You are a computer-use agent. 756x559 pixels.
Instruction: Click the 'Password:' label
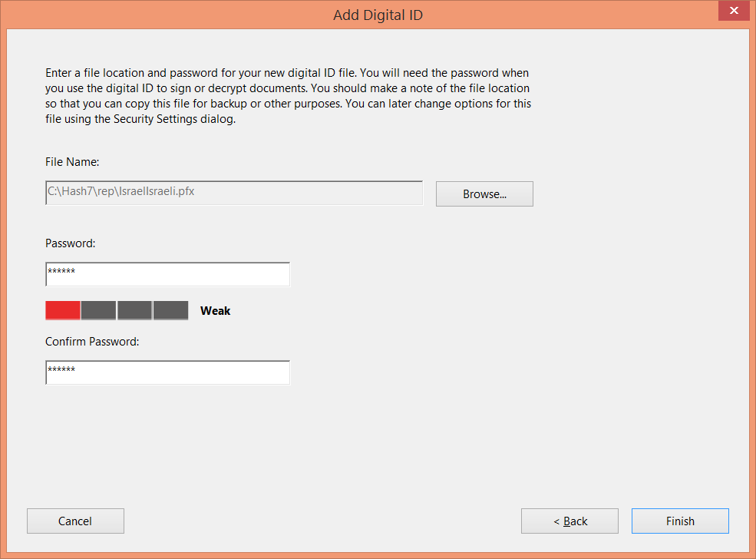[71, 243]
